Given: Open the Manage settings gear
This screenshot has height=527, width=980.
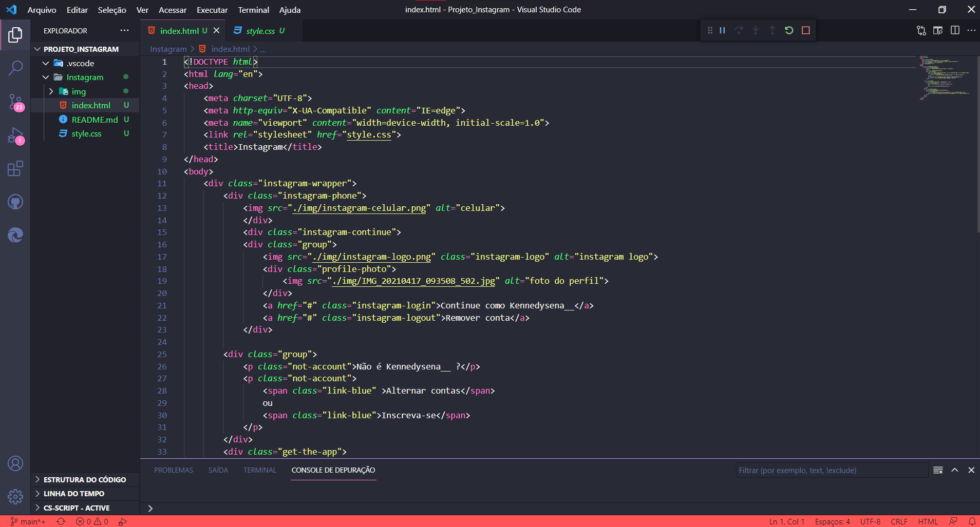Looking at the screenshot, I should point(15,497).
